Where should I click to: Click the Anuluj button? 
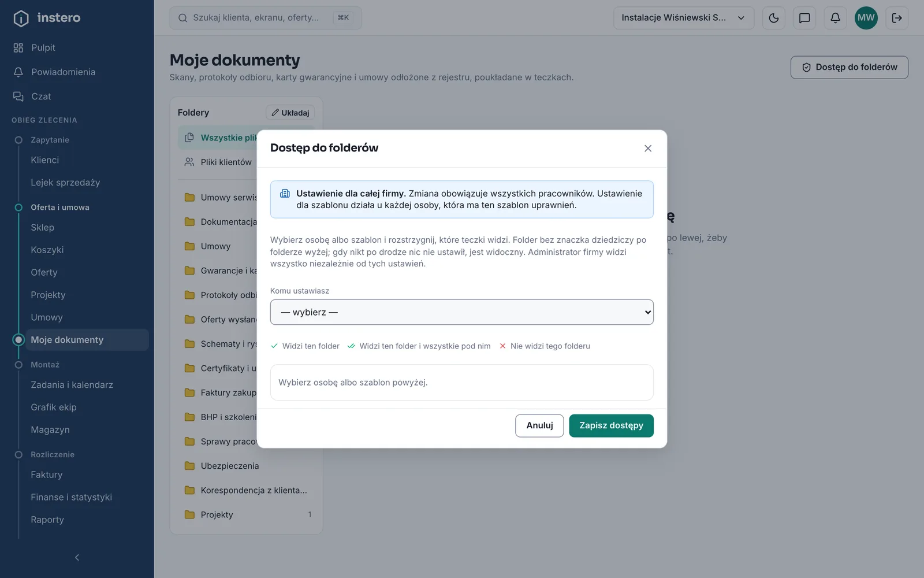pyautogui.click(x=539, y=425)
